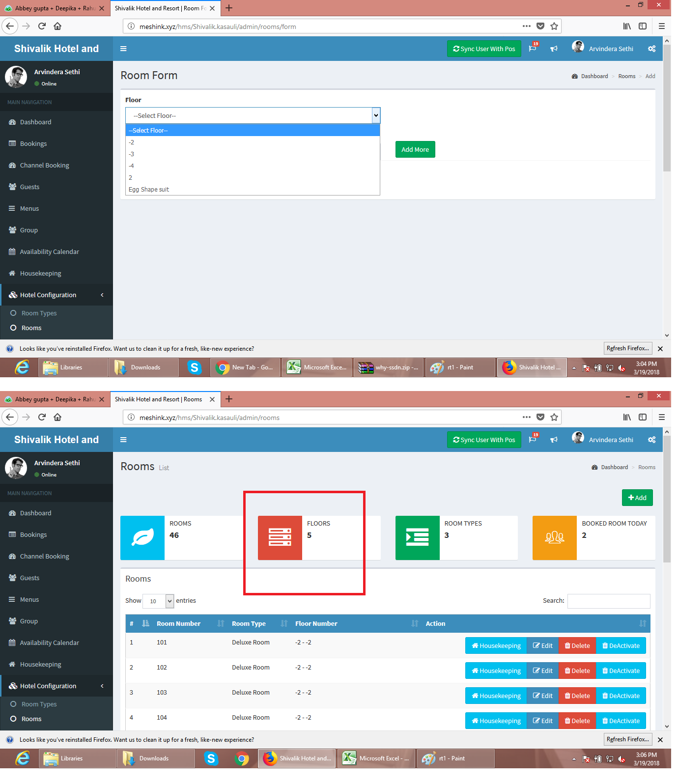Open Arvindera Sethi user menu in Rooms list header
Image resolution: width=678 pixels, height=784 pixels.
(x=603, y=439)
